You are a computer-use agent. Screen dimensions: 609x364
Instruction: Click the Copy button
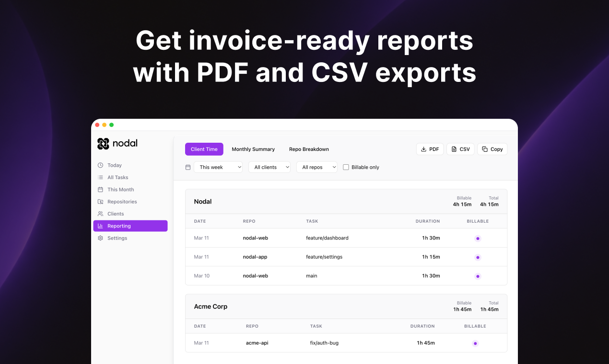(x=492, y=149)
